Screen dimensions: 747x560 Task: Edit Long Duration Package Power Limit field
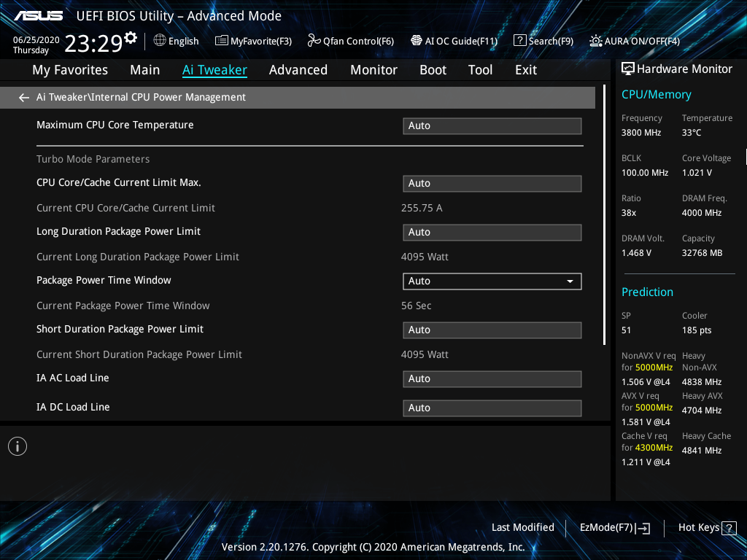point(492,233)
